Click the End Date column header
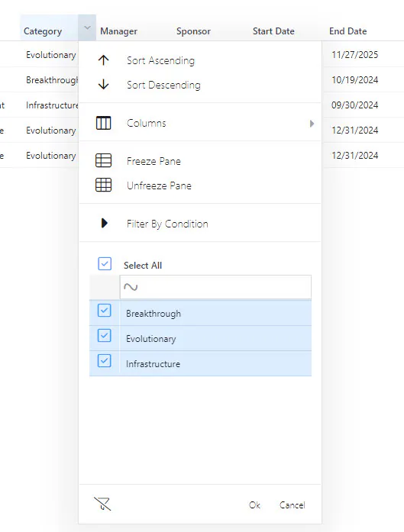 click(348, 31)
